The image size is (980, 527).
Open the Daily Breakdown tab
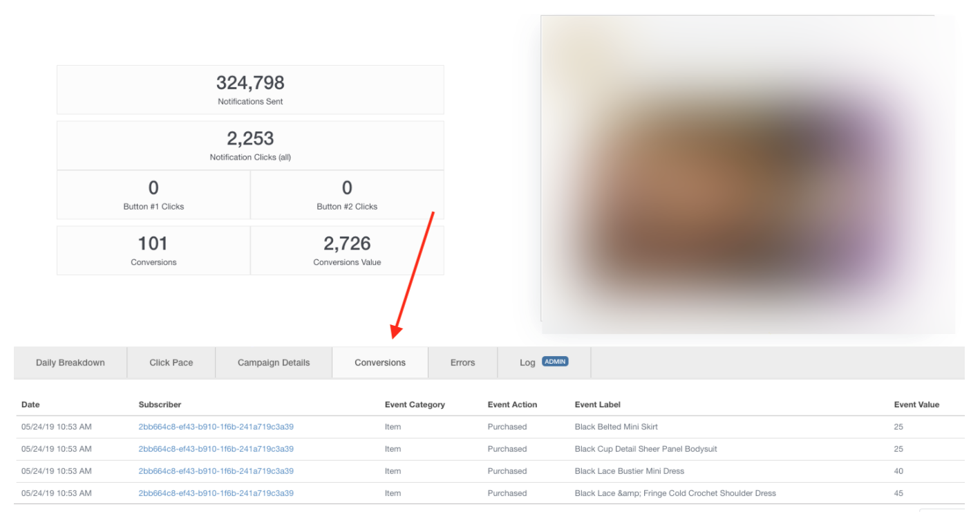point(70,362)
